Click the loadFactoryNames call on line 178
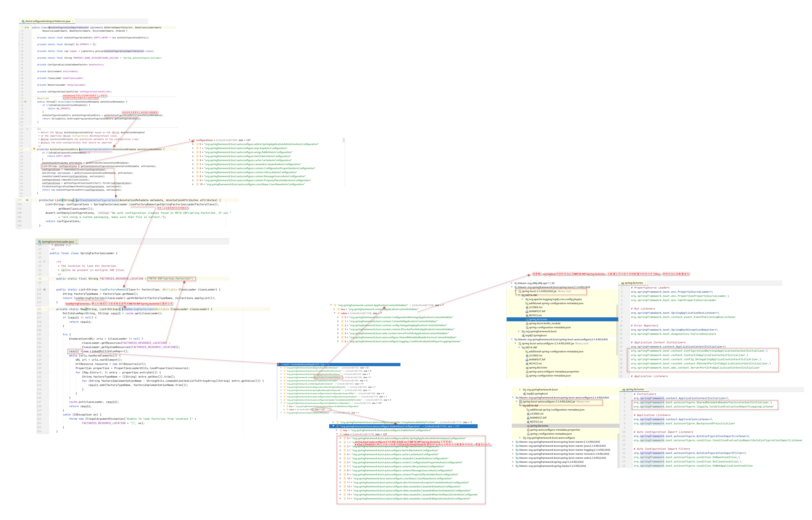 (x=142, y=205)
